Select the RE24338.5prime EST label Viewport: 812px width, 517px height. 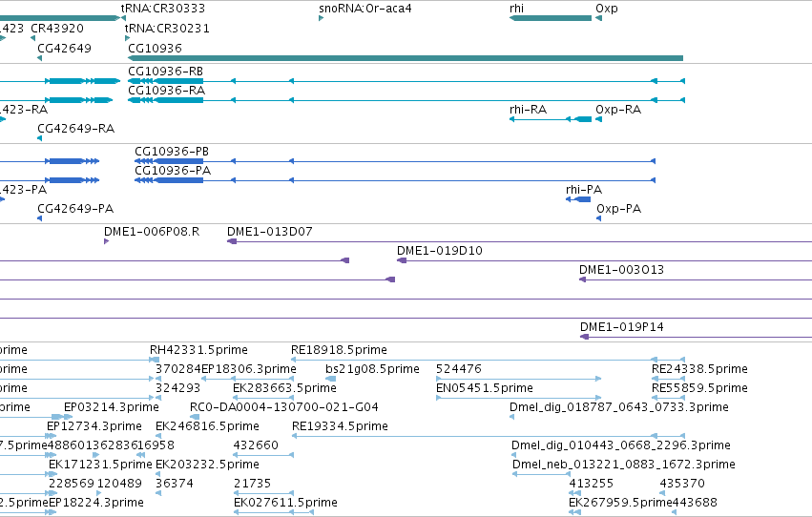point(699,369)
